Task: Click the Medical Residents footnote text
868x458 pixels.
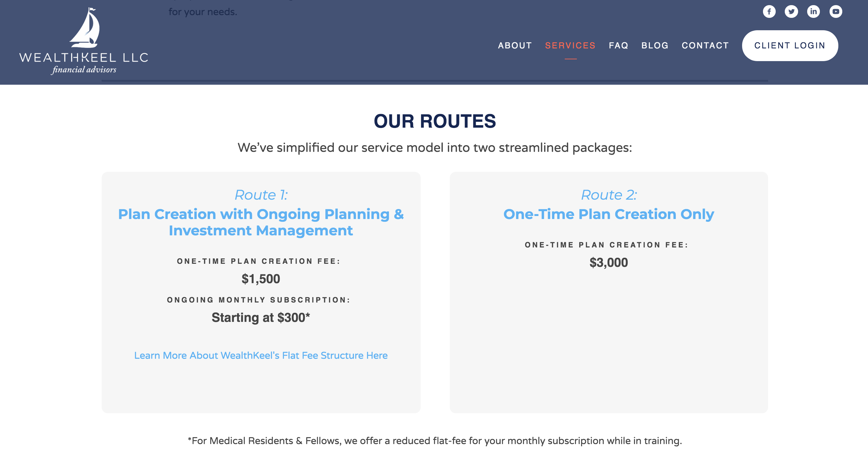Action: pos(435,440)
